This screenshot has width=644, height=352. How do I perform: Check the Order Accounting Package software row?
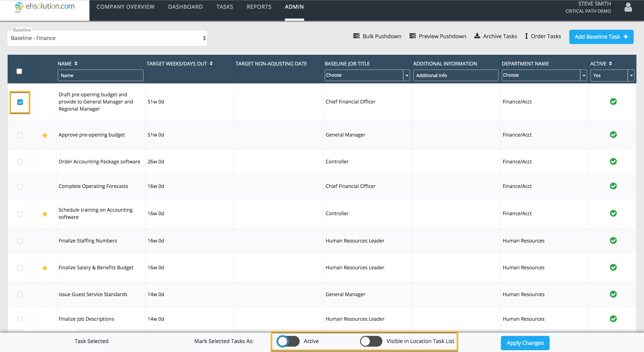pos(20,162)
